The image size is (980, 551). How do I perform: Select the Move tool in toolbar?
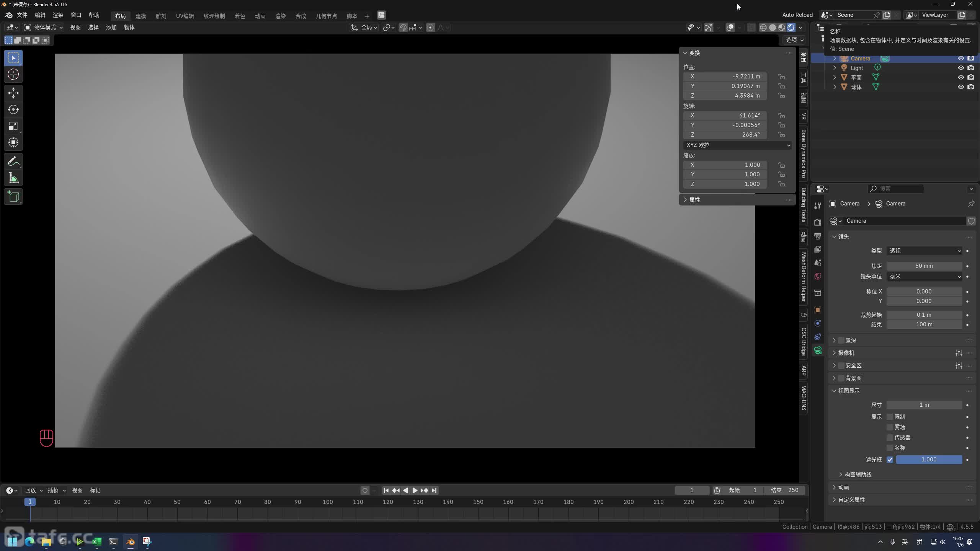pos(13,93)
